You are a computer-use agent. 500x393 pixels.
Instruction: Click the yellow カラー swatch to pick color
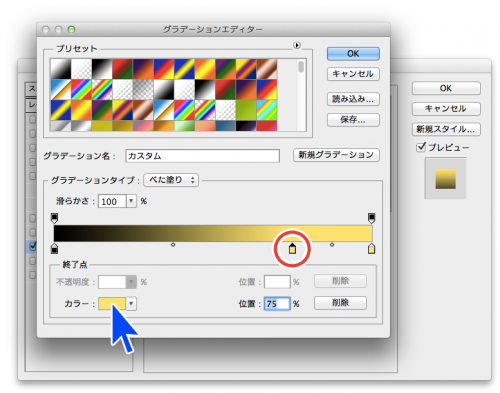point(112,303)
